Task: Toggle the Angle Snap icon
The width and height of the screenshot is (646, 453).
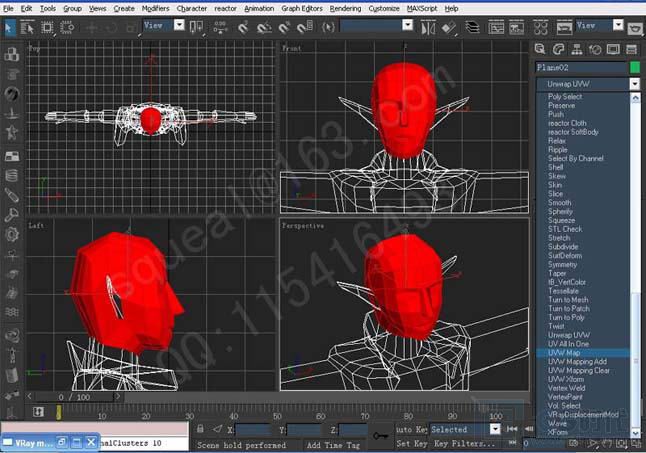Action: [x=264, y=28]
